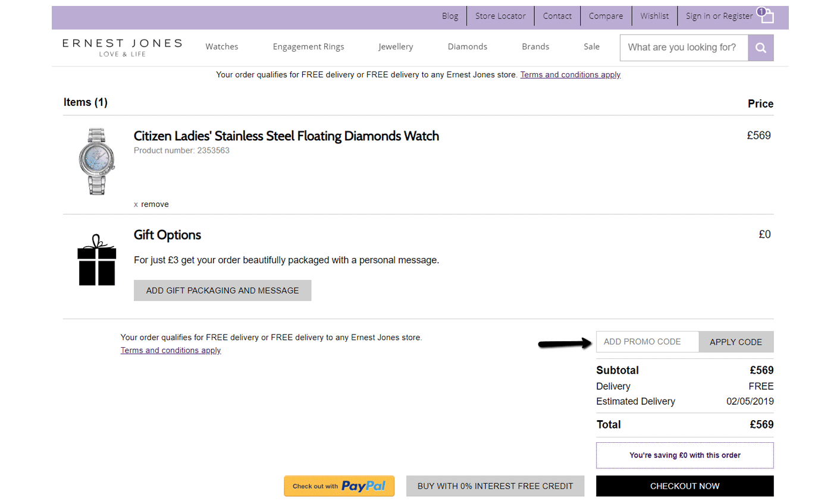Select Buy with 0% Interest Free Credit
Image resolution: width=840 pixels, height=504 pixels.
pyautogui.click(x=495, y=486)
